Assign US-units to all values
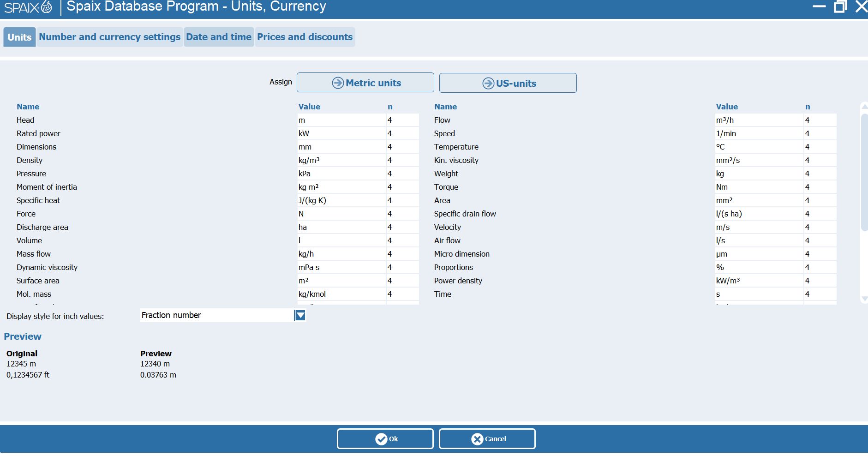This screenshot has width=868, height=456. click(508, 83)
